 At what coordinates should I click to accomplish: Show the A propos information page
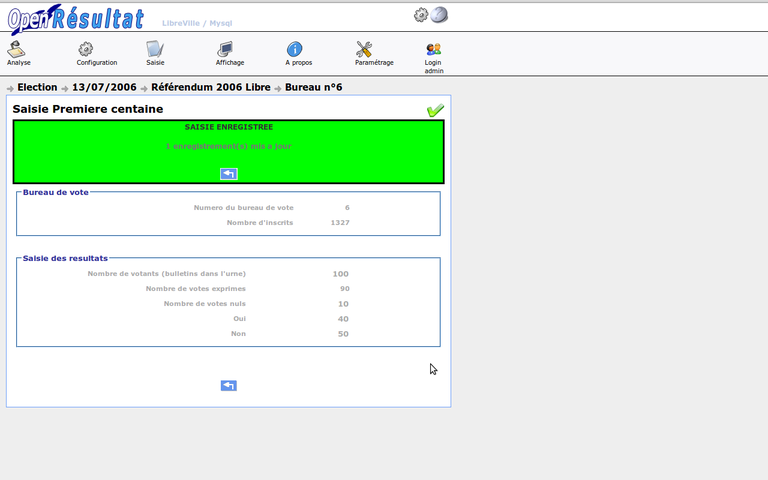click(295, 50)
